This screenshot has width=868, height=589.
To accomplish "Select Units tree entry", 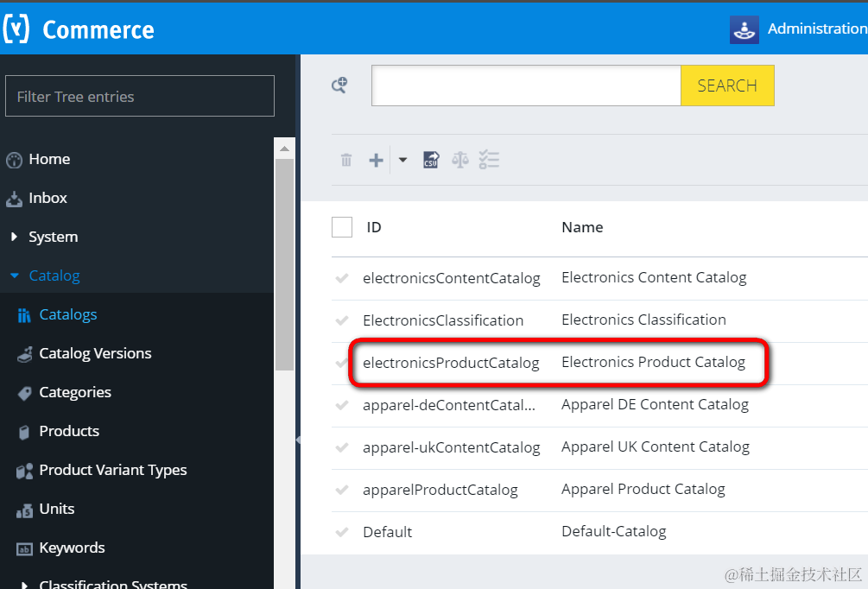I will pos(57,509).
